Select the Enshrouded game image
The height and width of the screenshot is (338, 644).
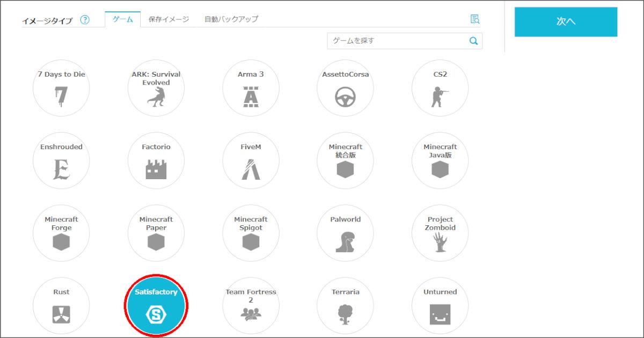(61, 160)
